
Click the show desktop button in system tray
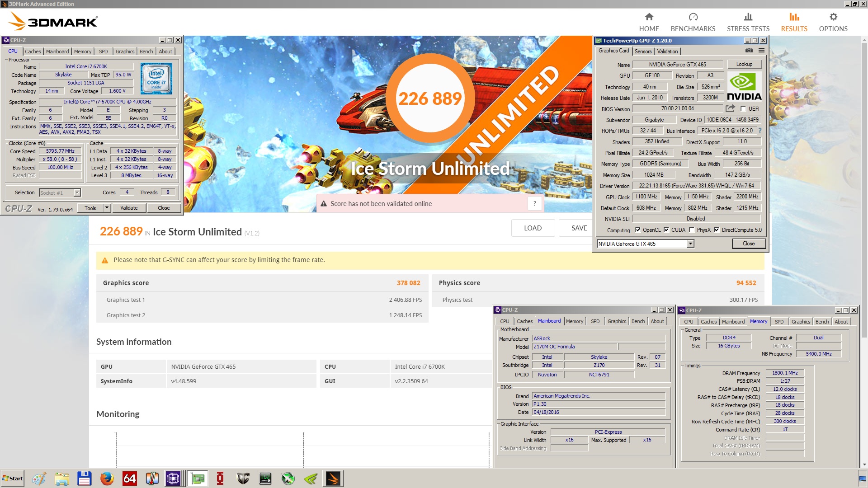pyautogui.click(x=862, y=479)
